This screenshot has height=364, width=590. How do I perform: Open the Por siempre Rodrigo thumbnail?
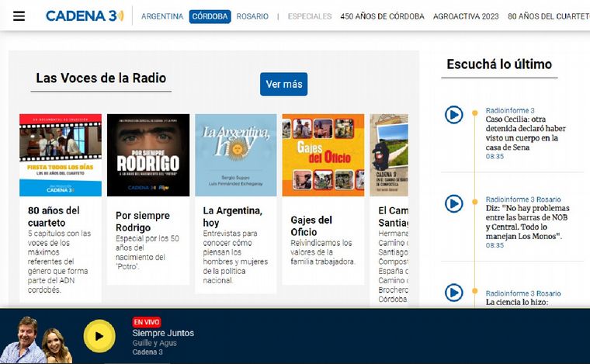coord(147,155)
